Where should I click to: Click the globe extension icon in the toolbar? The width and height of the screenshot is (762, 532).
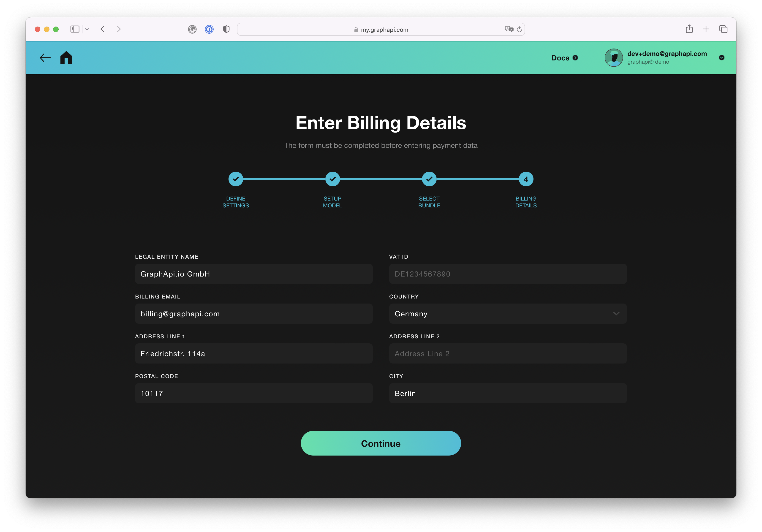click(192, 30)
